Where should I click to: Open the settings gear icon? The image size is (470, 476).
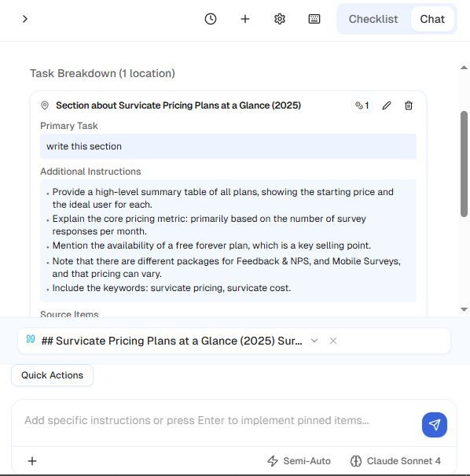point(279,19)
